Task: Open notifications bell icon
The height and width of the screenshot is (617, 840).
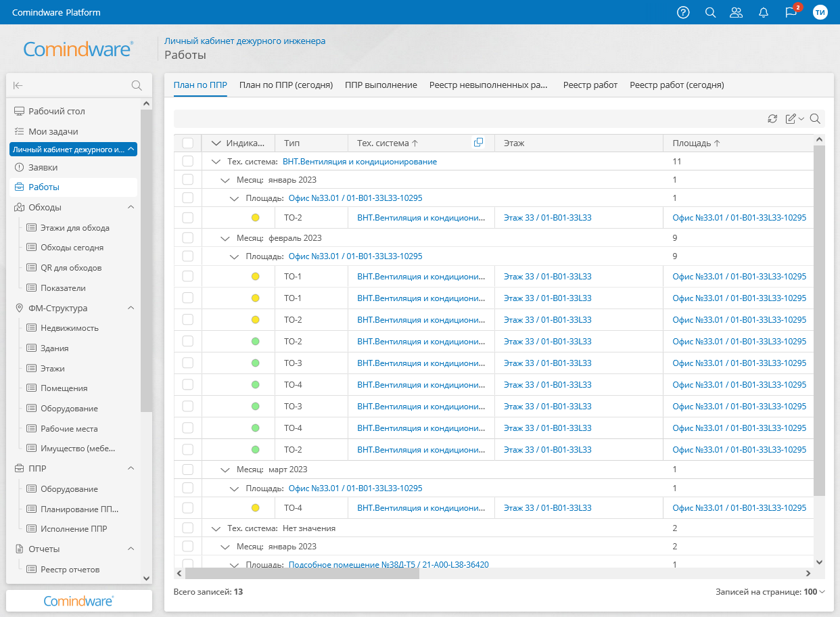Action: pos(764,12)
